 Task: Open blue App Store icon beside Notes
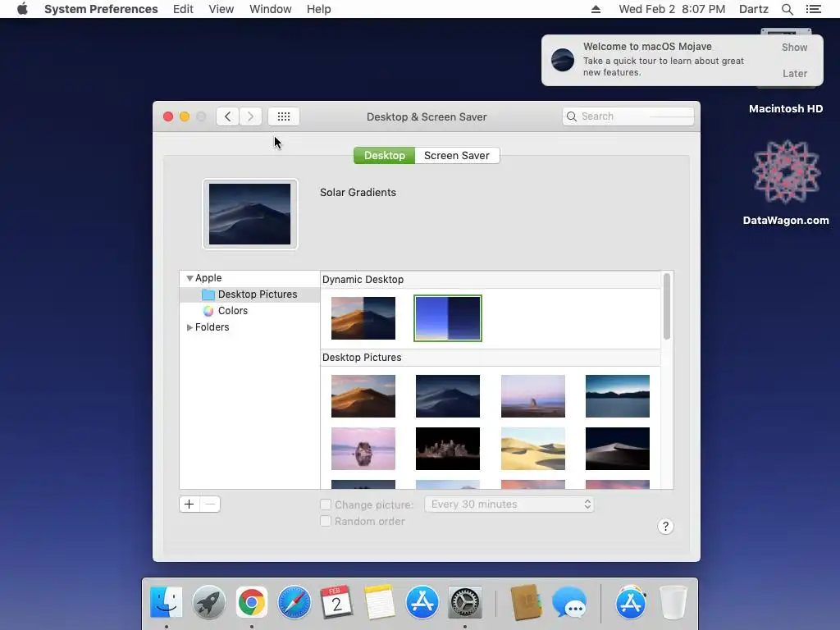(422, 602)
